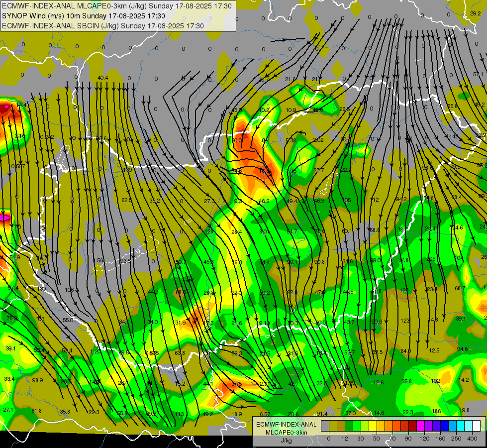Click the map value 4.56

point(98,260)
